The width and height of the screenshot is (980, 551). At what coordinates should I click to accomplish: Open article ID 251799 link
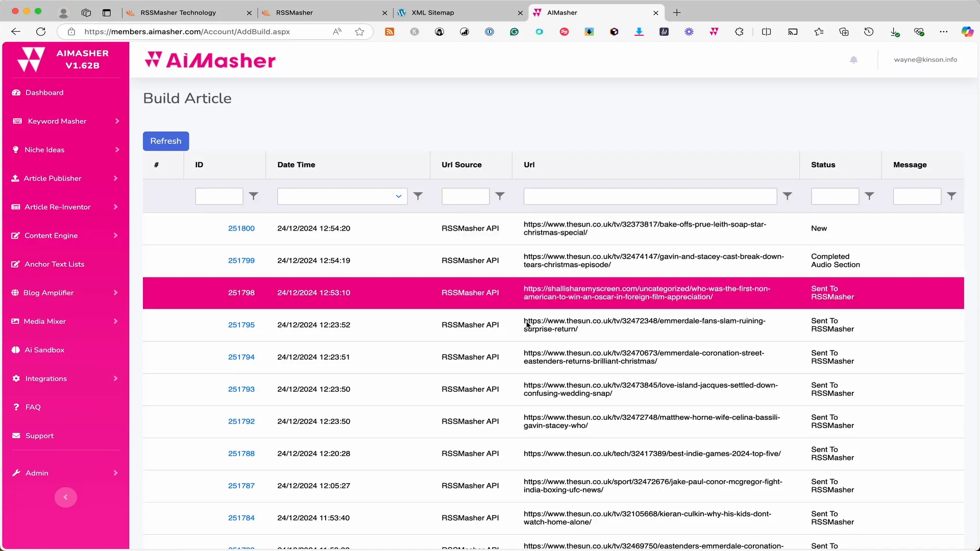[241, 260]
